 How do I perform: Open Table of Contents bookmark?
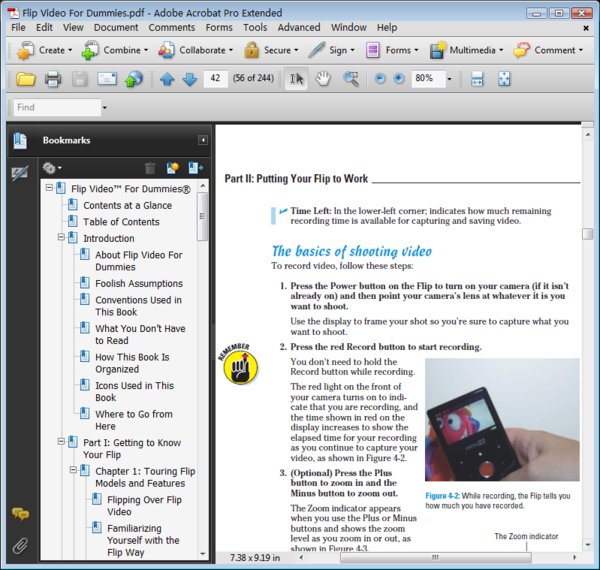pos(121,222)
